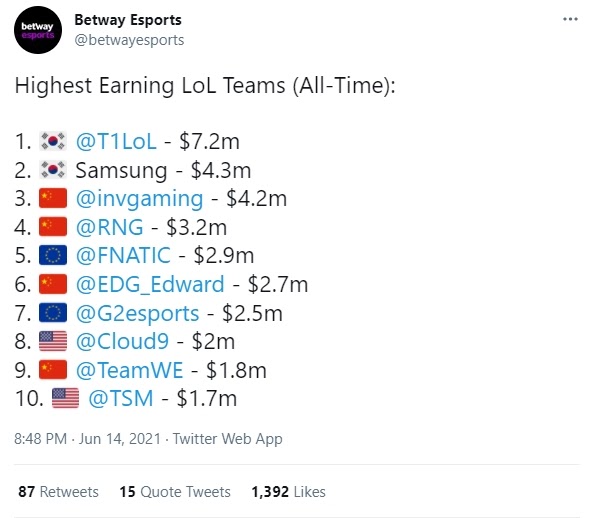Screen dimensions: 592x518
Task: Click the South Korea flag next to T1LoL
Action: (x=53, y=141)
